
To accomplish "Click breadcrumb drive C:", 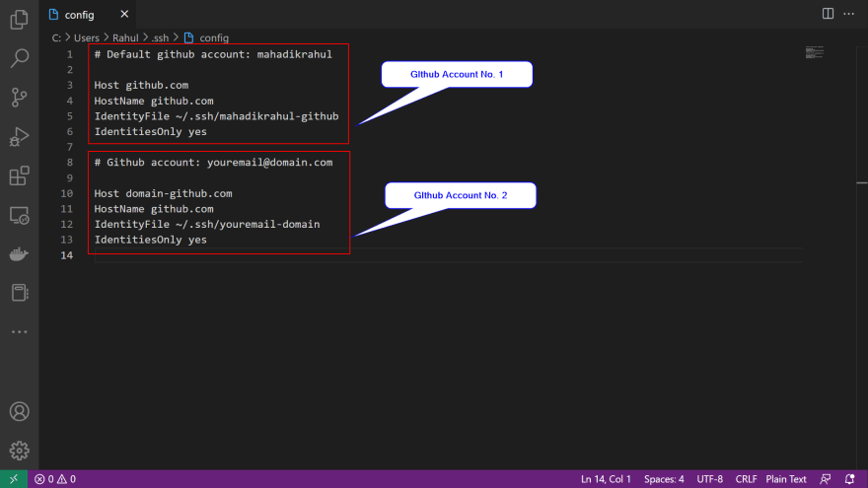I will [56, 38].
